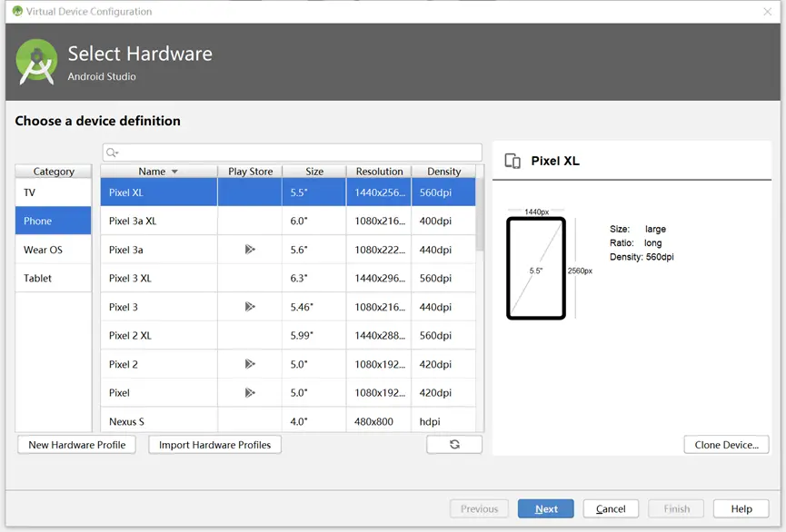Click the 5.99" size cell
786x532 pixels.
click(x=314, y=336)
